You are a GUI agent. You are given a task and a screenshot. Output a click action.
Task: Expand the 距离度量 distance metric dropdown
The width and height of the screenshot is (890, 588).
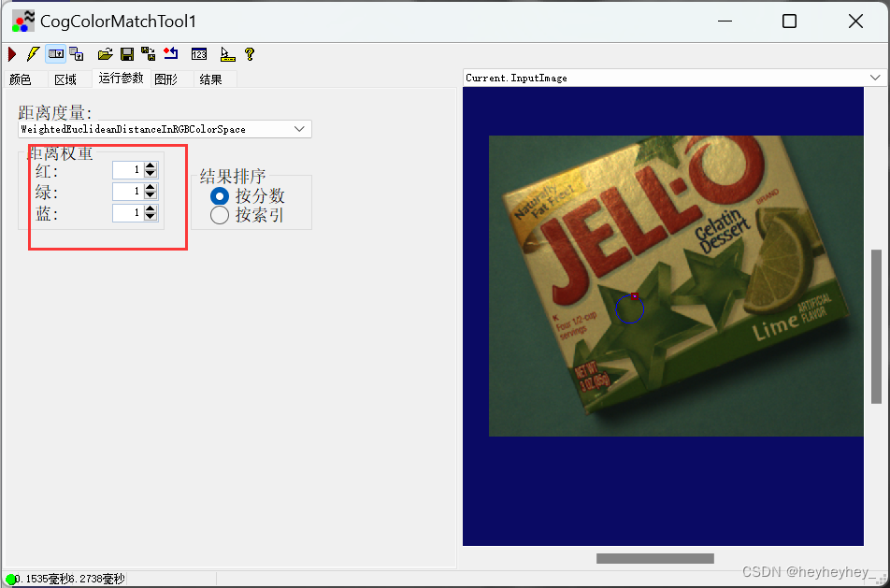click(x=299, y=129)
